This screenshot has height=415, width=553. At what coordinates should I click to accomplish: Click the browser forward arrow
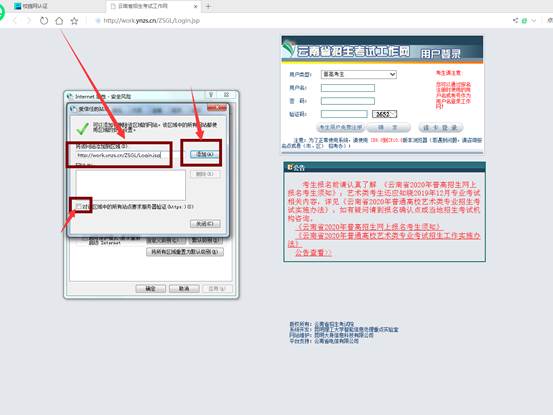click(x=29, y=21)
